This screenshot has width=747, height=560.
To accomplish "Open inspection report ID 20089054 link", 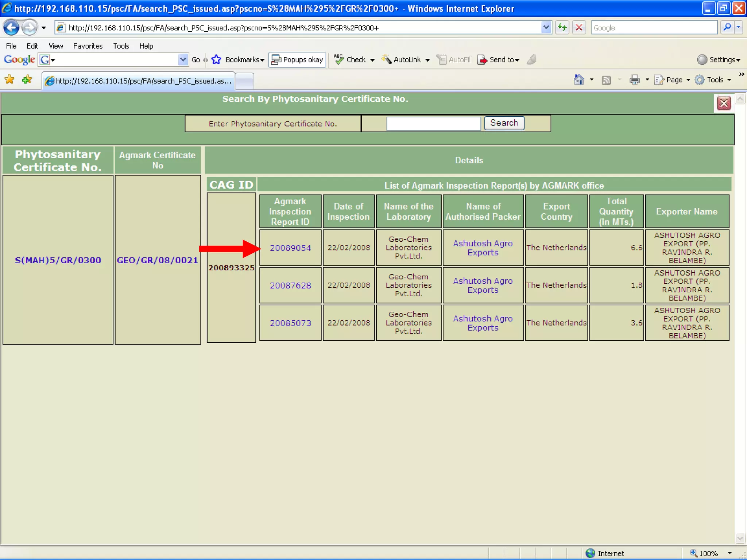I will pyautogui.click(x=290, y=248).
